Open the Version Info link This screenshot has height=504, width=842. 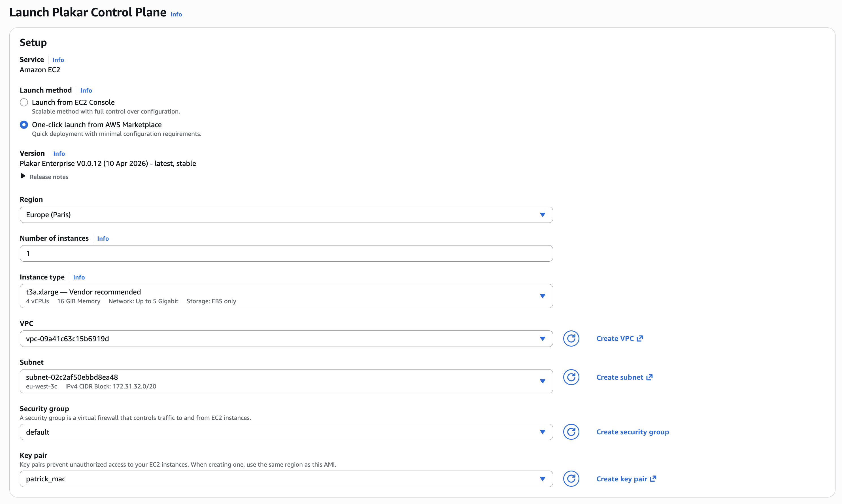tap(59, 153)
